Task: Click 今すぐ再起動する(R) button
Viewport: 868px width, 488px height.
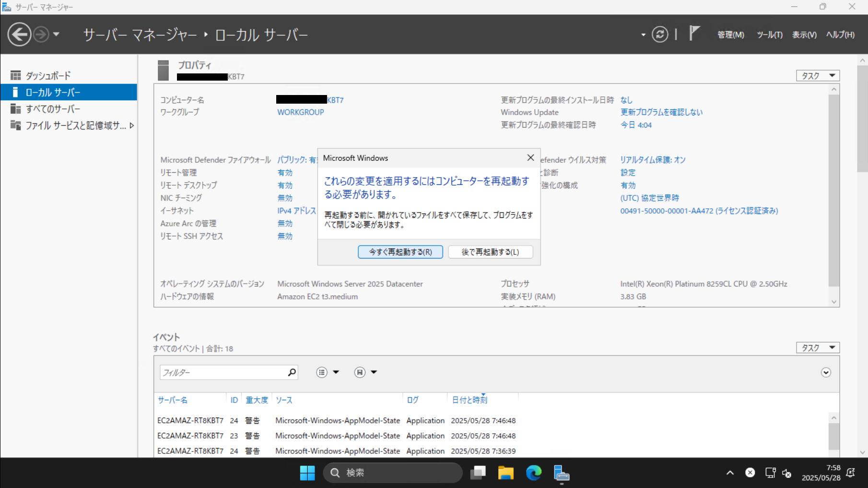Action: (x=400, y=252)
